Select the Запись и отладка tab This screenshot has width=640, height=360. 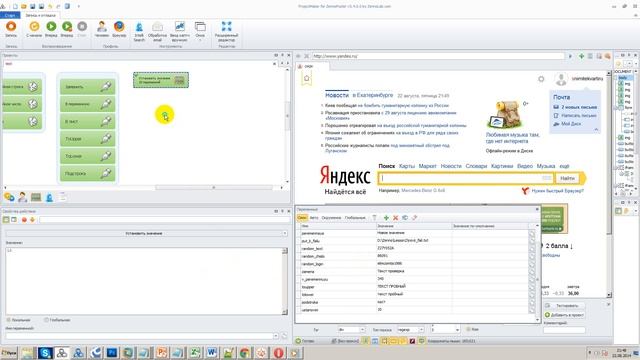tap(40, 15)
